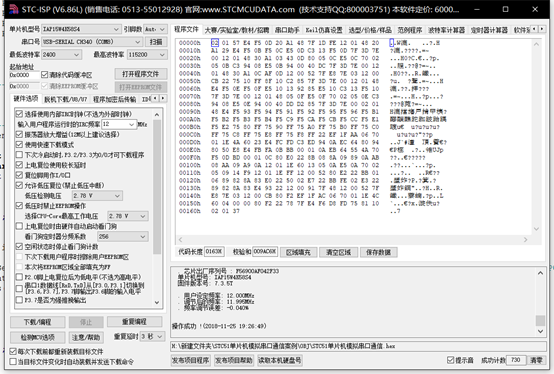Click the hardware options list scroll-up arrow

click(157, 115)
